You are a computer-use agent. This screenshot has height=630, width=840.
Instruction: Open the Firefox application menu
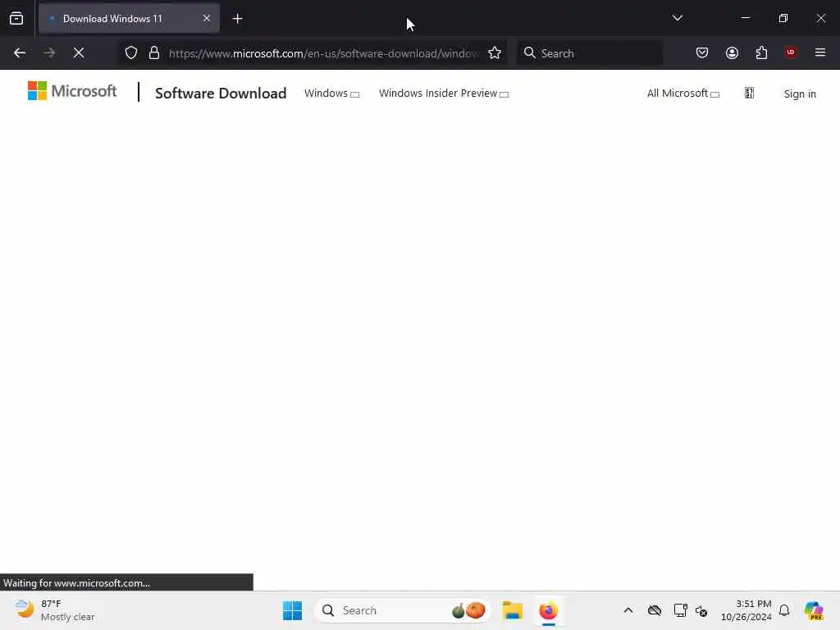(820, 52)
